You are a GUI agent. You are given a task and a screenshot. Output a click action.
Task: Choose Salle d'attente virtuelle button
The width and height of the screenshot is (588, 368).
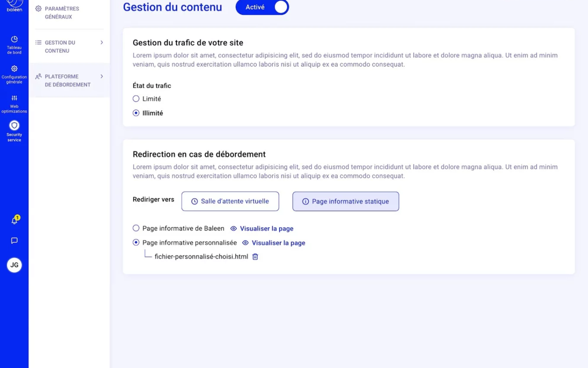(230, 201)
